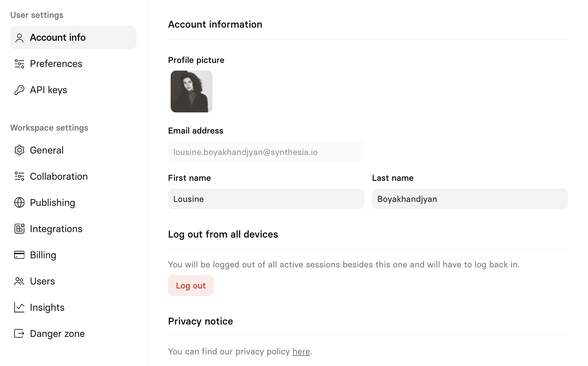
Task: Click the red Log out button
Action: pos(191,286)
